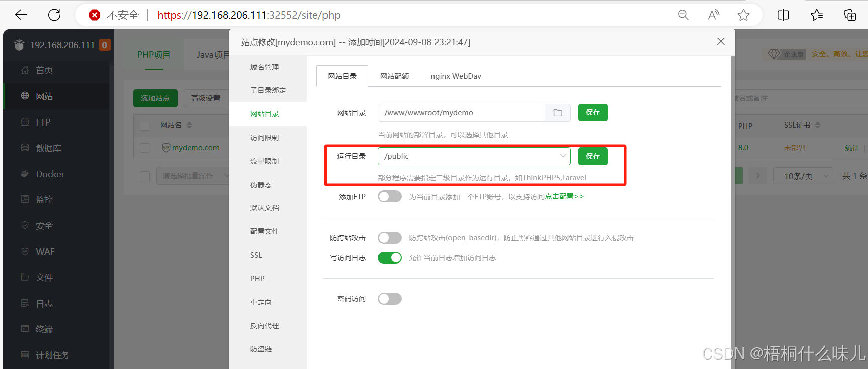Click the scheduled tasks icon beside 计划任务

25,355
